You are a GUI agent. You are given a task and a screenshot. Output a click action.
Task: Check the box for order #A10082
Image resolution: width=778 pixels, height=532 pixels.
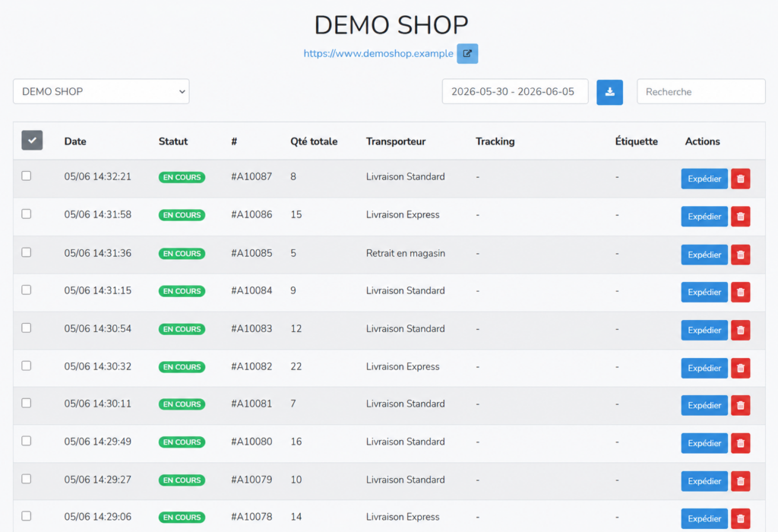point(27,366)
